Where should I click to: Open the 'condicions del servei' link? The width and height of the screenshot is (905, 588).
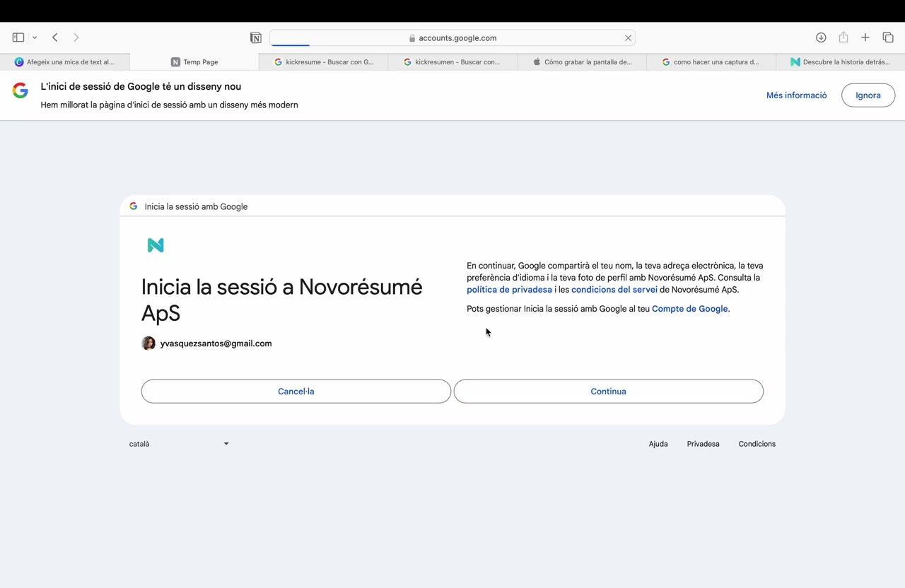[x=614, y=290]
